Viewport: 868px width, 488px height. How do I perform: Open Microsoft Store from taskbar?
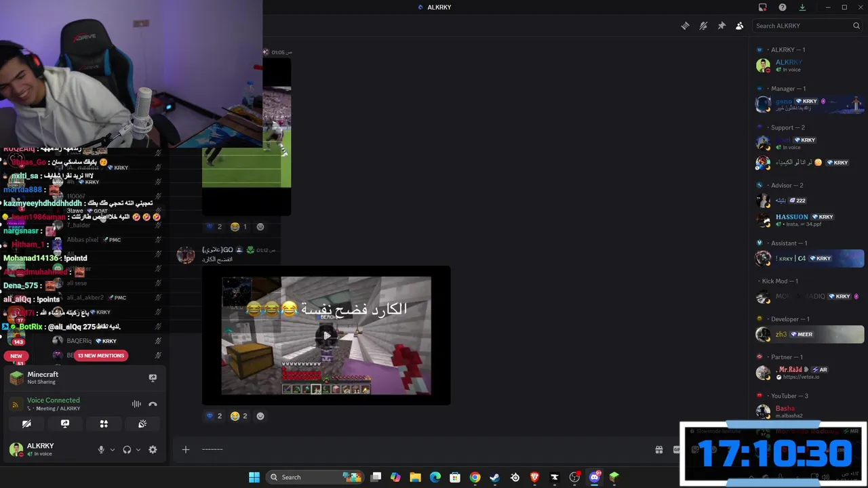455,477
